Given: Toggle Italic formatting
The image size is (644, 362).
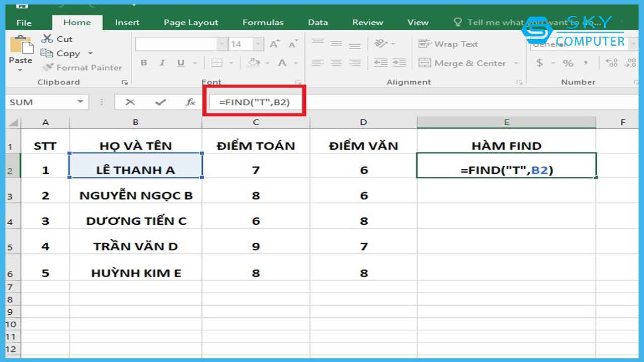Looking at the screenshot, I should coord(162,63).
